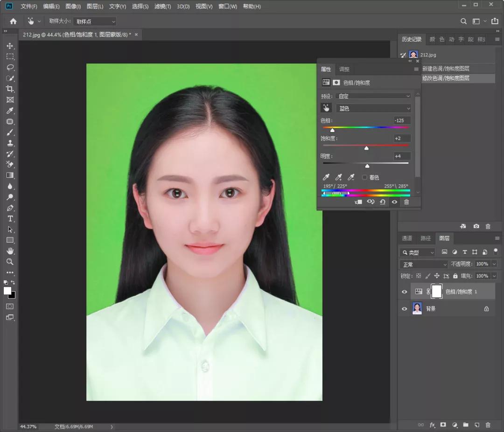The image size is (504, 432).
Task: Reset adjustment to defaults icon
Action: 383,202
